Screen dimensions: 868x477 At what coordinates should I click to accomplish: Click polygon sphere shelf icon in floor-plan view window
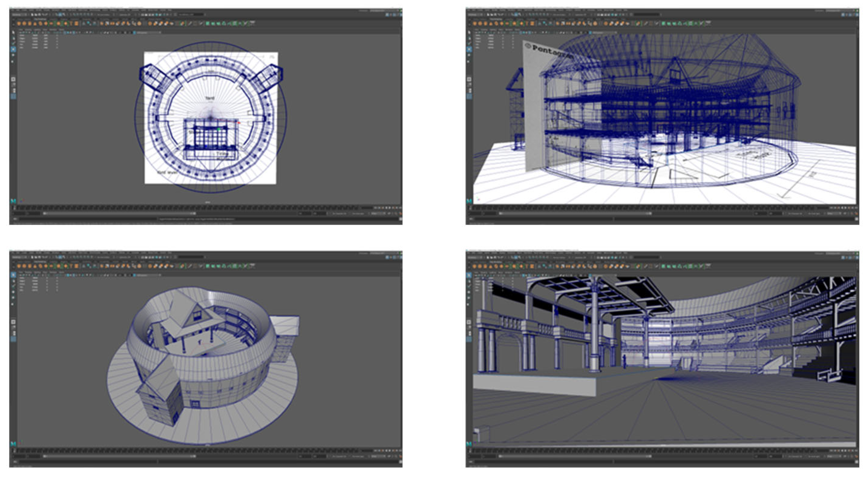tap(19, 23)
